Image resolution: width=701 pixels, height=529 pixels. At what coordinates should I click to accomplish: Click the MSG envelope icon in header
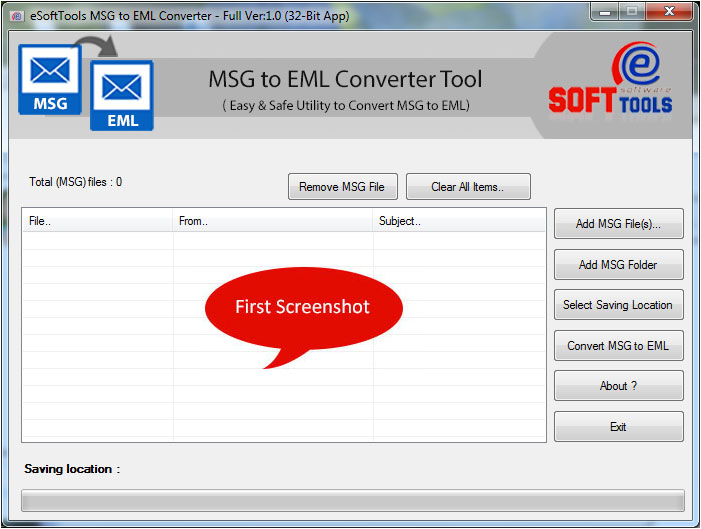[50, 80]
